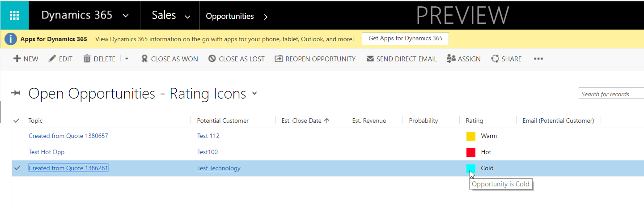This screenshot has height=211, width=644.
Task: Sort by Rating column header
Action: point(475,121)
